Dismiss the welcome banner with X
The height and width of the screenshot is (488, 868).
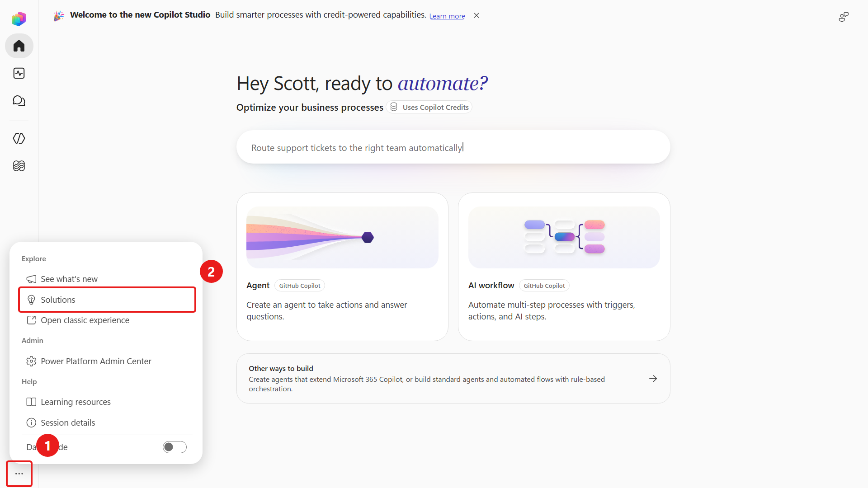[476, 15]
